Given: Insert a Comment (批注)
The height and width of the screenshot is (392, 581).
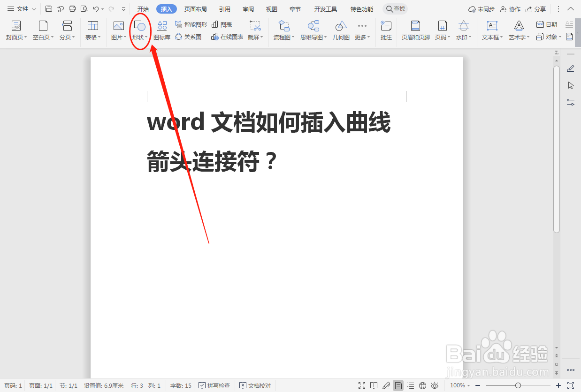Looking at the screenshot, I should [x=386, y=31].
